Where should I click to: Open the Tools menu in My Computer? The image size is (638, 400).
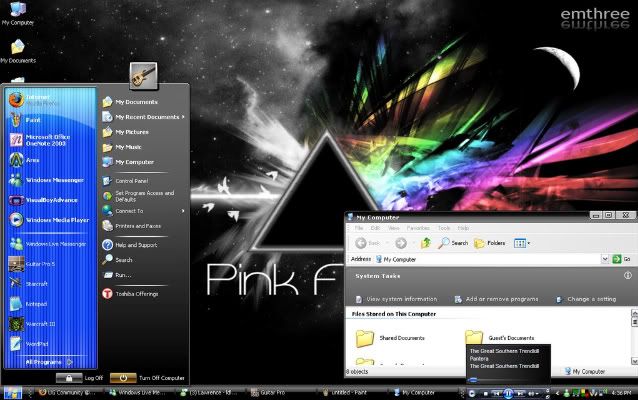point(444,228)
